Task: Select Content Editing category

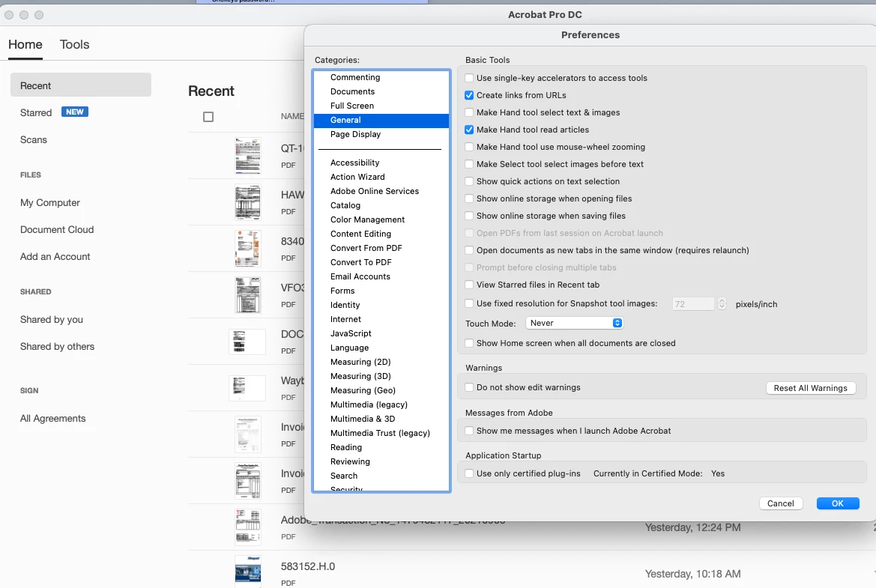Action: coord(381,234)
